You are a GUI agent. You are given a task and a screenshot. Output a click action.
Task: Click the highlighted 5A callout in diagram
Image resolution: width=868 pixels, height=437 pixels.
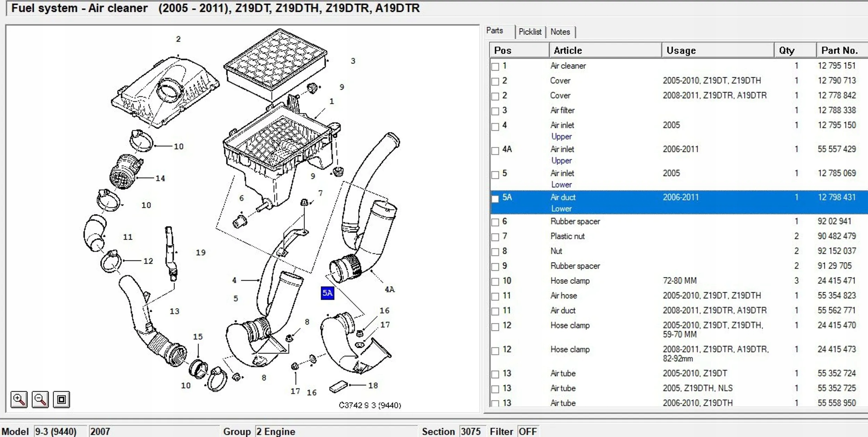(x=327, y=293)
